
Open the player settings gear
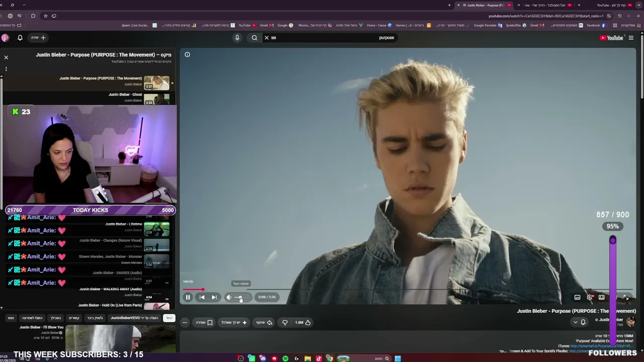click(x=590, y=297)
